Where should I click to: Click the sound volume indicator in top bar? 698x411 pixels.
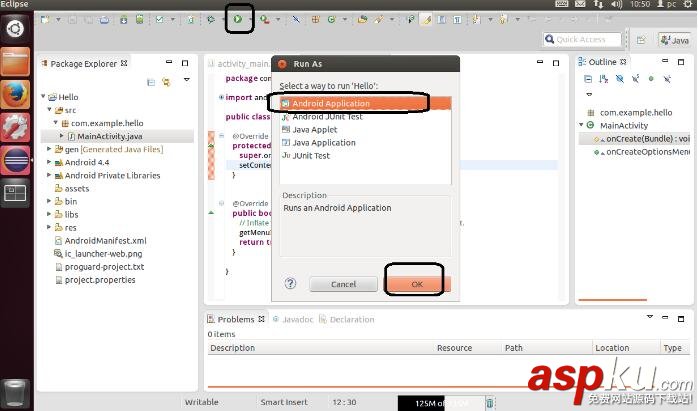(x=616, y=4)
